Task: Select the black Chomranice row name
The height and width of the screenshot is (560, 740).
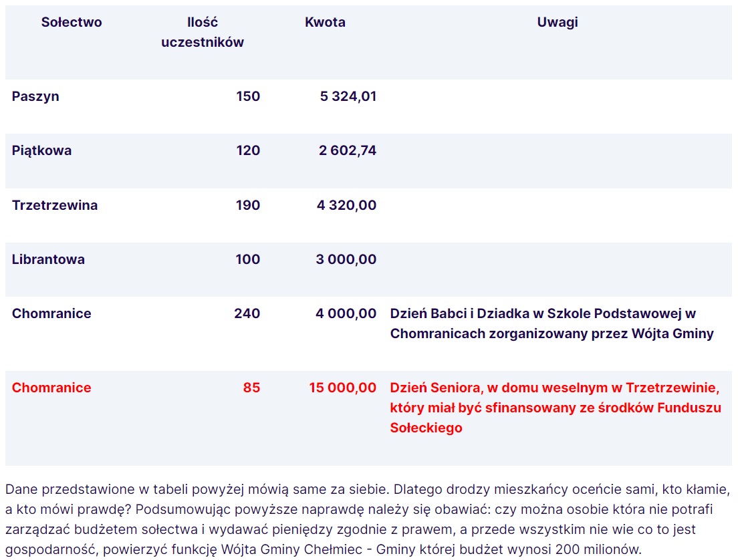Action: click(x=51, y=313)
